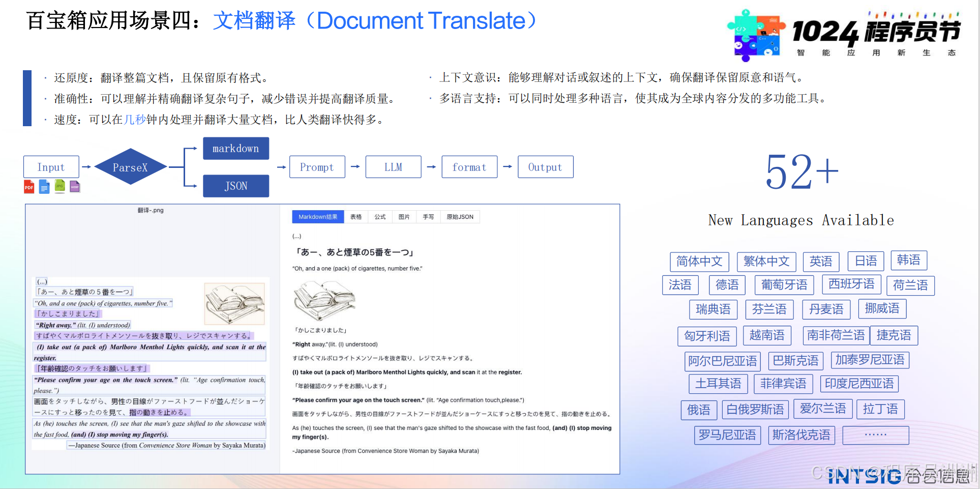
Task: Click the 「かしこまりました」 line in result
Action: click(x=320, y=330)
